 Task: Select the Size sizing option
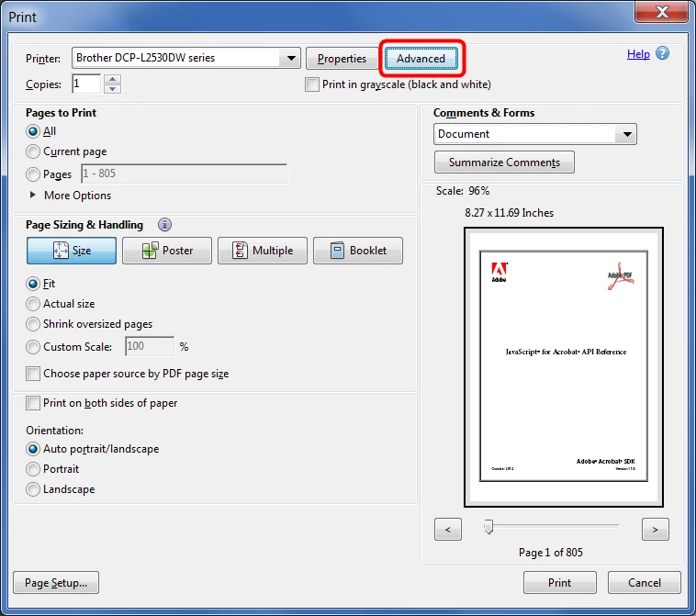point(72,251)
